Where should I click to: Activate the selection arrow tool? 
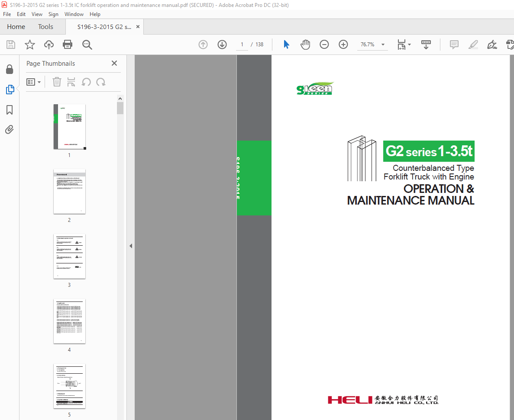(x=286, y=45)
